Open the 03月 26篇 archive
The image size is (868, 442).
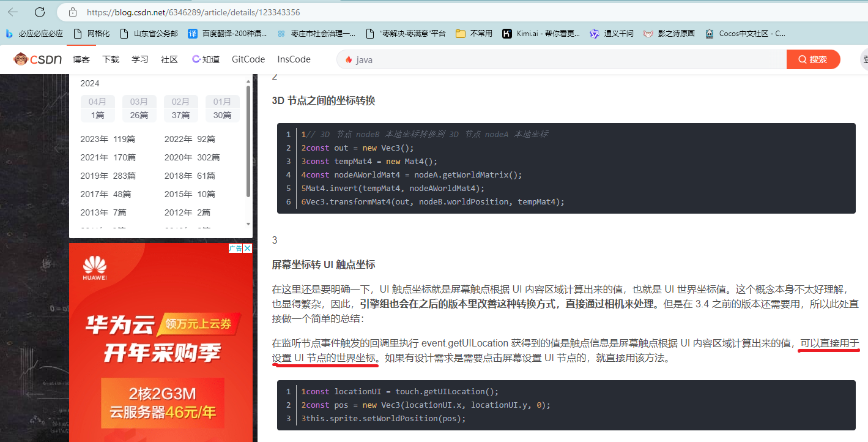click(139, 108)
